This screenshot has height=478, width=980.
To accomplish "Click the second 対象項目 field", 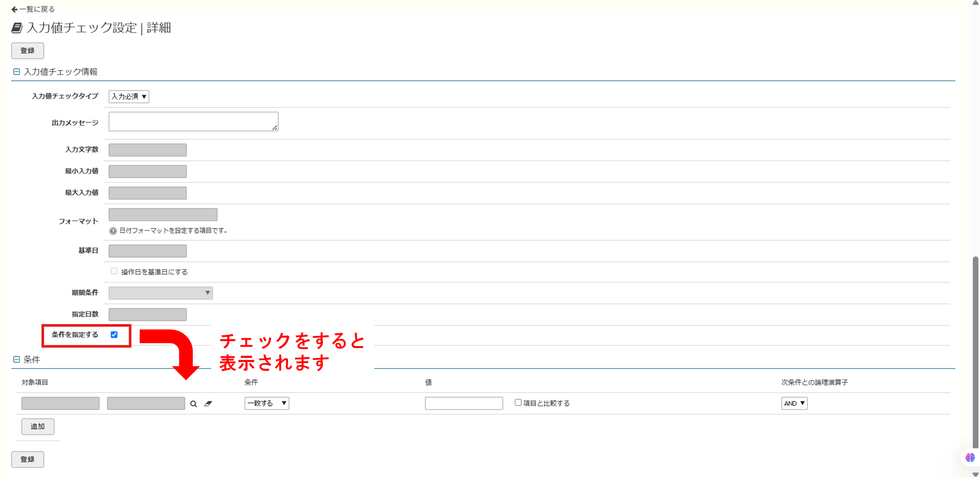I will coord(146,403).
